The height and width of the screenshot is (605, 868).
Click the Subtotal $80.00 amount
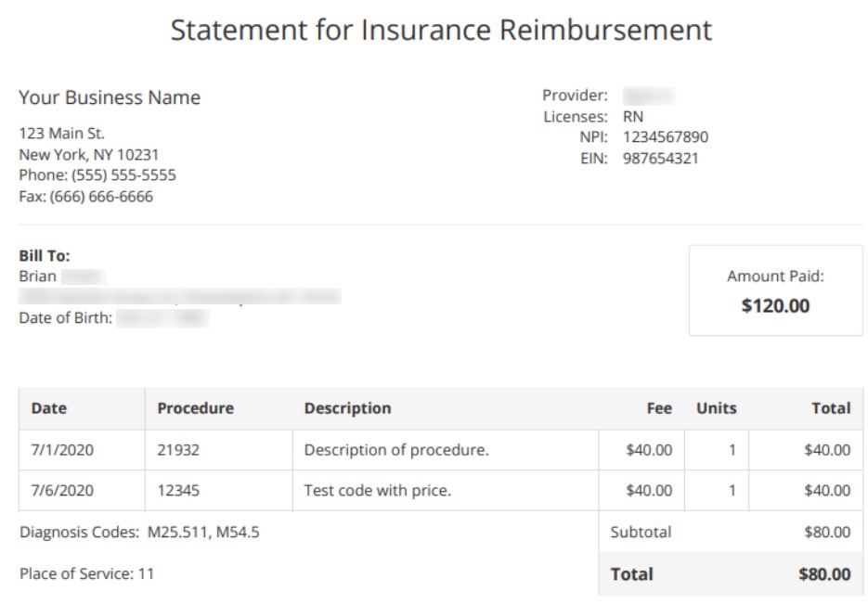tap(826, 533)
